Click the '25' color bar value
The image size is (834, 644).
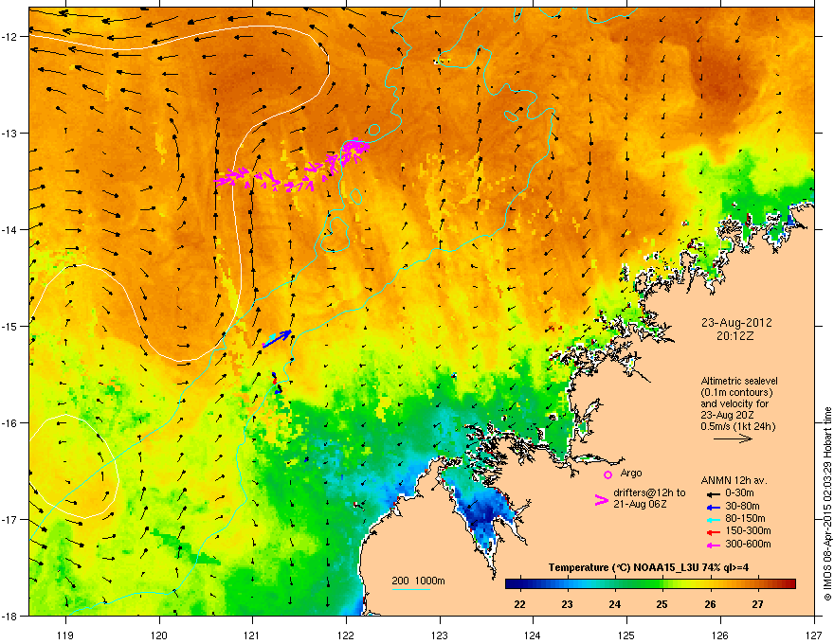pos(662,604)
